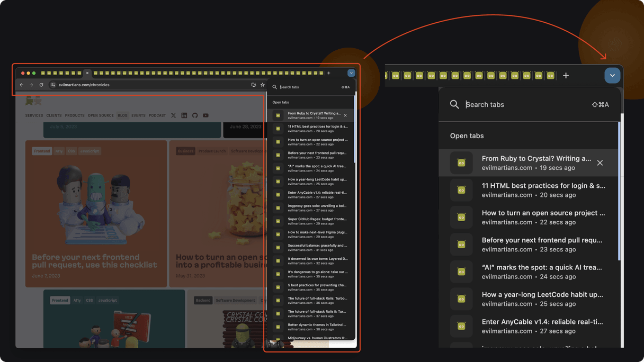
Task: Click the magnifying glass in the tab search panel
Action: pos(454,104)
